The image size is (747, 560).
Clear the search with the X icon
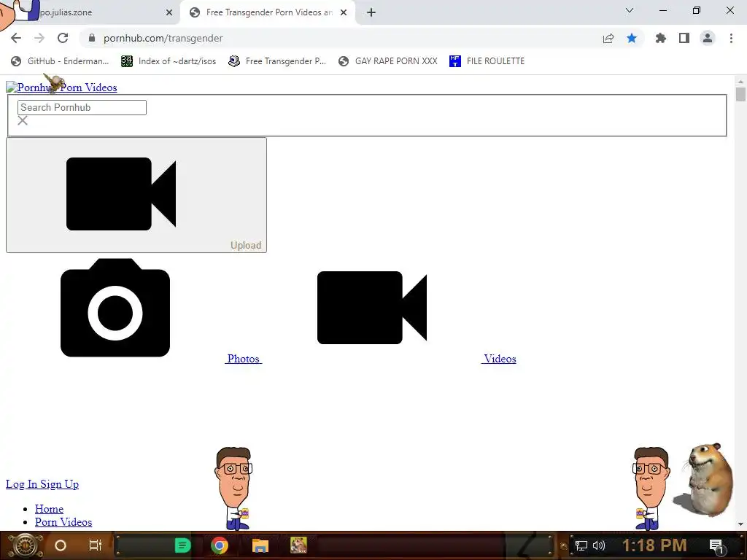click(x=23, y=121)
